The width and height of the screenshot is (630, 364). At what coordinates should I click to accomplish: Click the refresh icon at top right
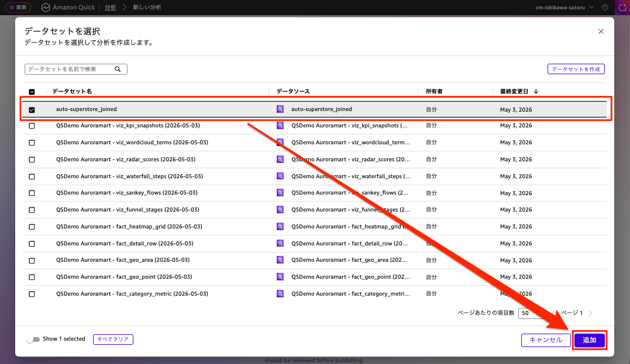coord(622,7)
